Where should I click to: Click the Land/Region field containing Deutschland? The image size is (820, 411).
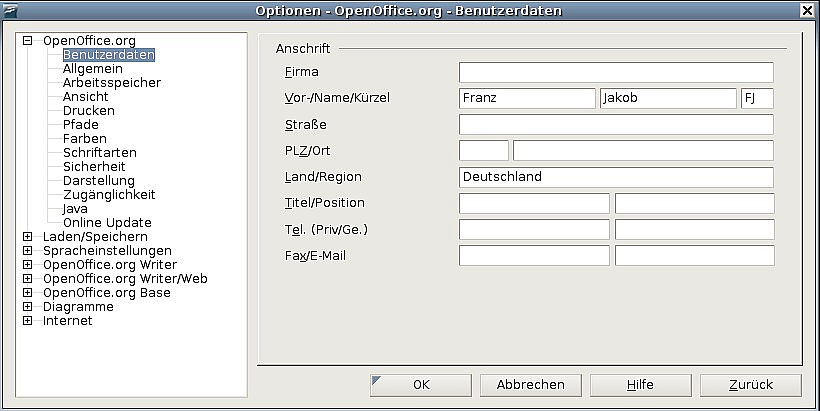coord(616,177)
